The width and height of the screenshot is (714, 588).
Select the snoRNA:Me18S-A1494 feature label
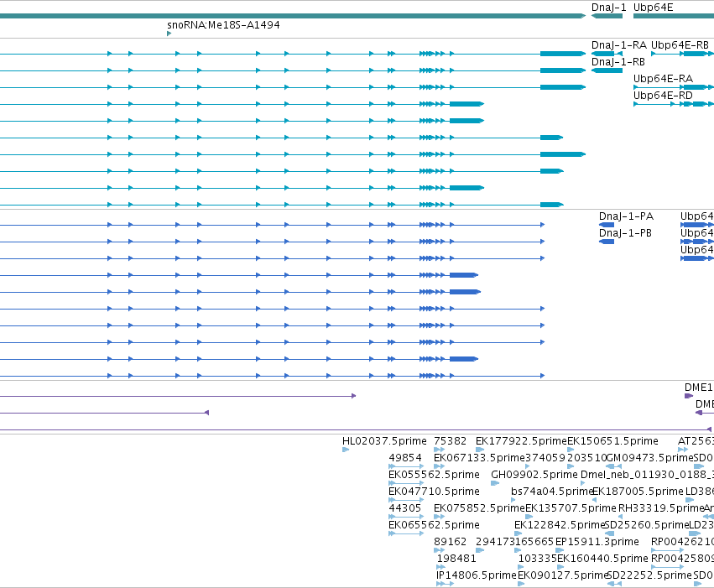[223, 25]
